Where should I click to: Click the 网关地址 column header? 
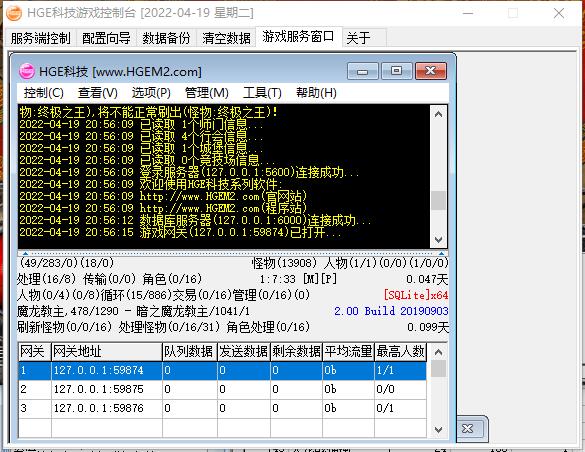click(107, 351)
